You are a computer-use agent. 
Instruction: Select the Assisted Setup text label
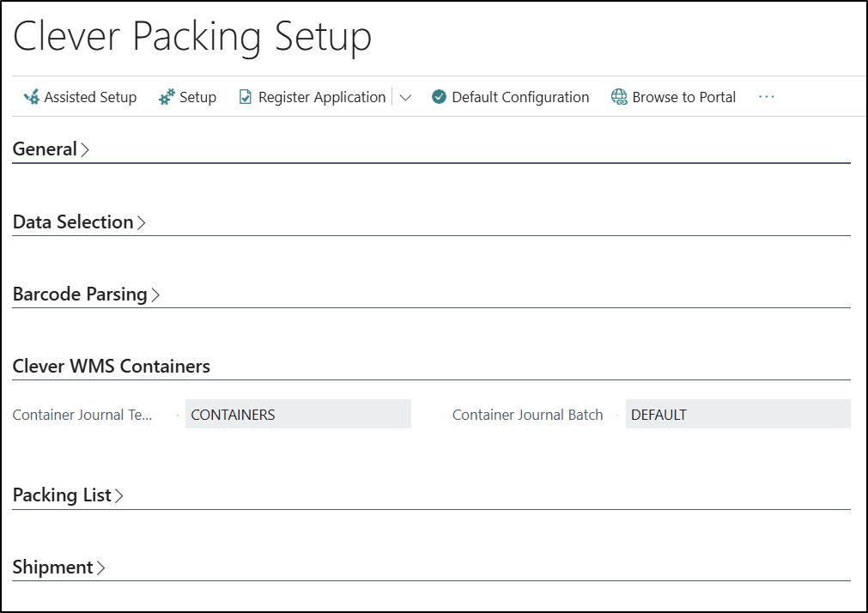coord(90,97)
